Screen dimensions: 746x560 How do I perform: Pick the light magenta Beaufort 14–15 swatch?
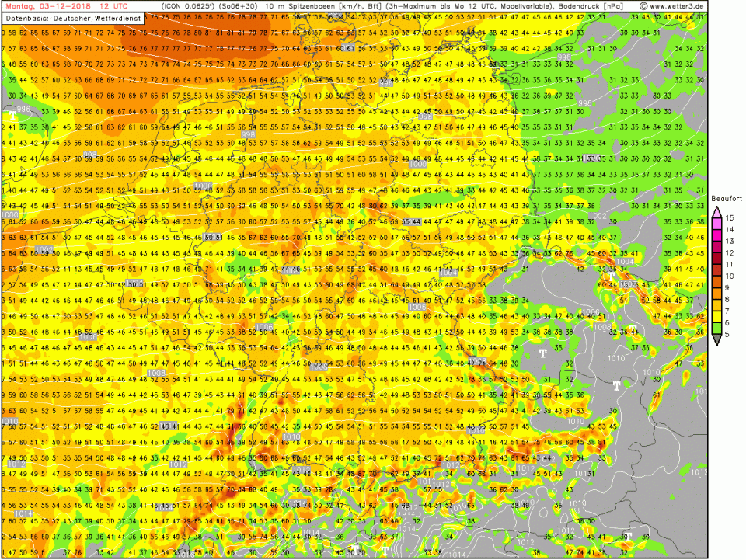click(716, 224)
